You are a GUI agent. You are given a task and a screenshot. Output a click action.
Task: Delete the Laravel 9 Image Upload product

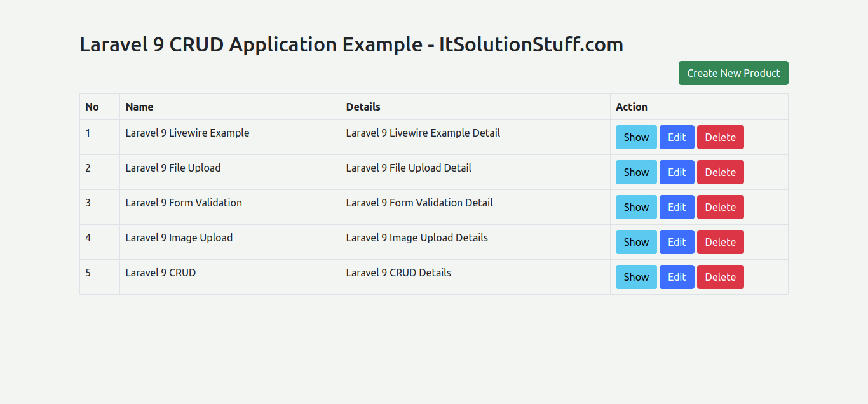[720, 242]
